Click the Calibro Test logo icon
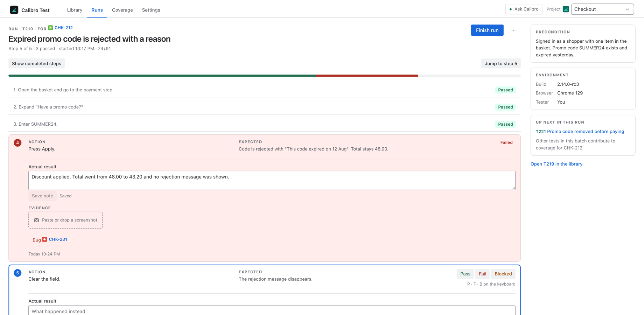This screenshot has height=315, width=644. pos(14,10)
